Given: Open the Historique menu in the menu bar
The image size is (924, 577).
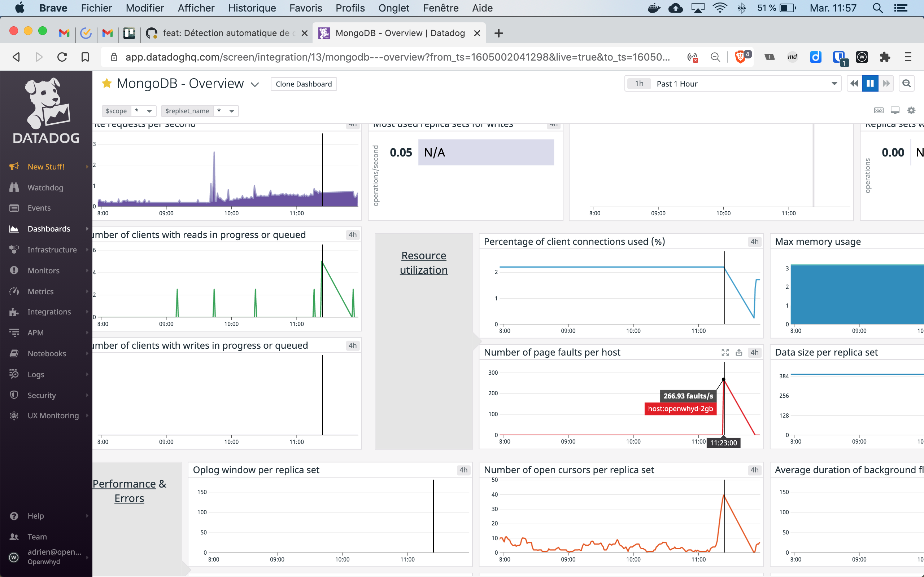Looking at the screenshot, I should click(x=252, y=8).
